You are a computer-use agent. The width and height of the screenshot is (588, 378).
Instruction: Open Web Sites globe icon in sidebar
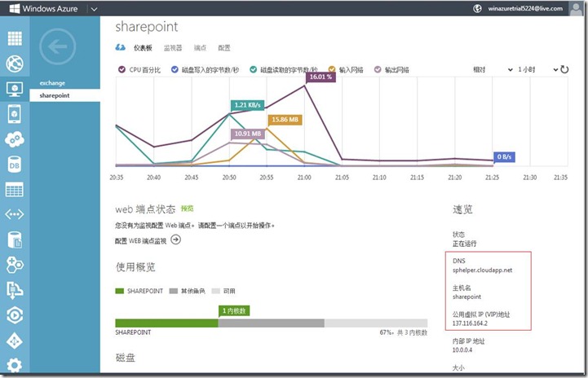(x=15, y=64)
